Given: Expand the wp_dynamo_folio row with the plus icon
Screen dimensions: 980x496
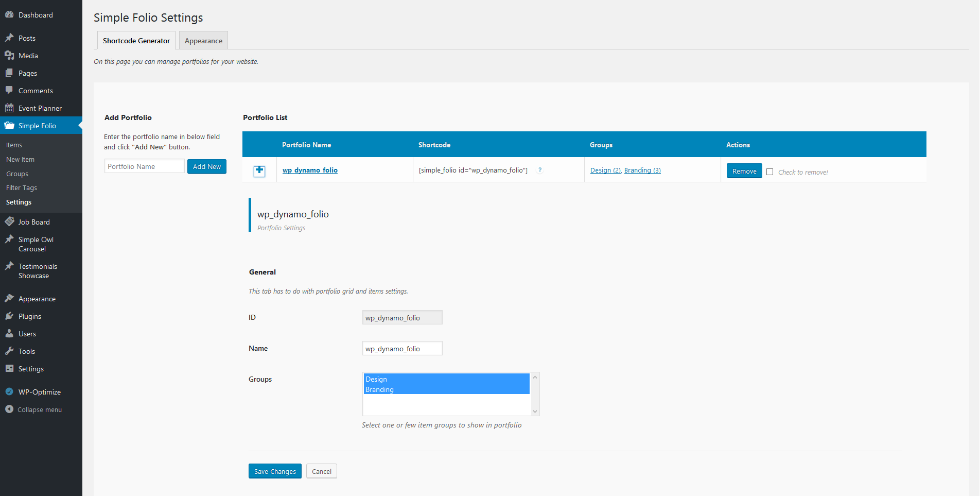Looking at the screenshot, I should (259, 170).
